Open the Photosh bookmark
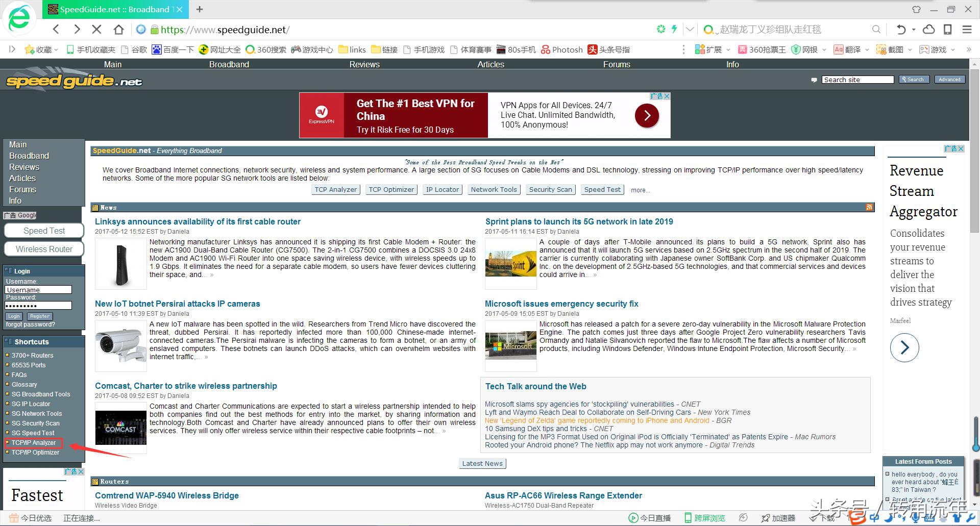This screenshot has width=980, height=526. [561, 49]
